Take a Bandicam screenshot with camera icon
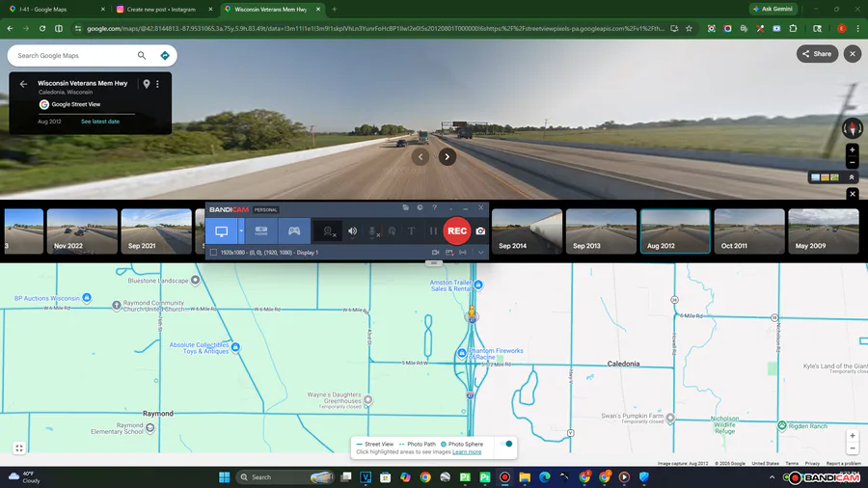This screenshot has width=868, height=488. 480,231
